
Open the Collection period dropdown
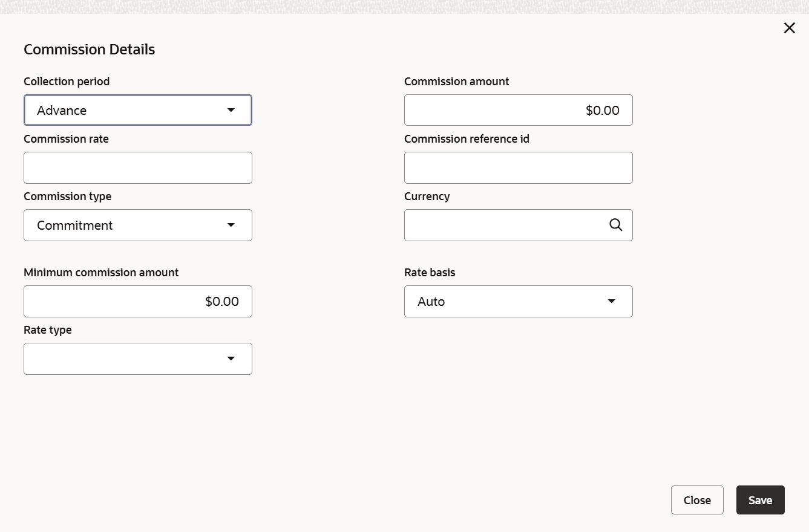(x=138, y=110)
